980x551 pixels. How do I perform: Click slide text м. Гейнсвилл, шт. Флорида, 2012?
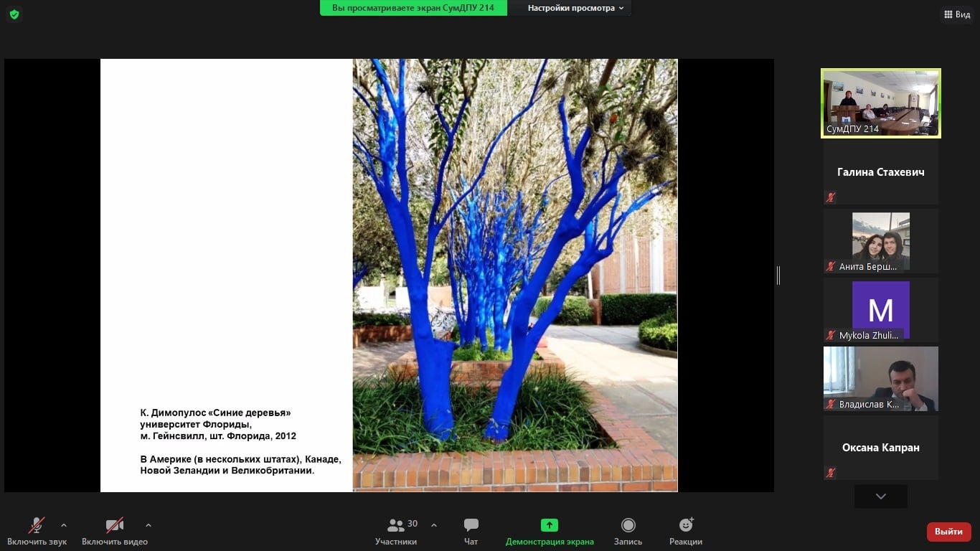click(x=218, y=435)
